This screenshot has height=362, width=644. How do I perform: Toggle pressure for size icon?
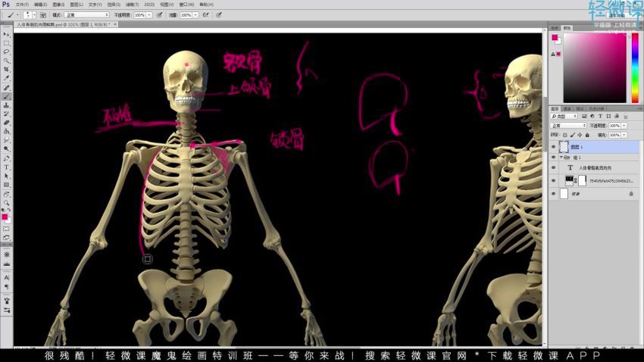pos(219,15)
